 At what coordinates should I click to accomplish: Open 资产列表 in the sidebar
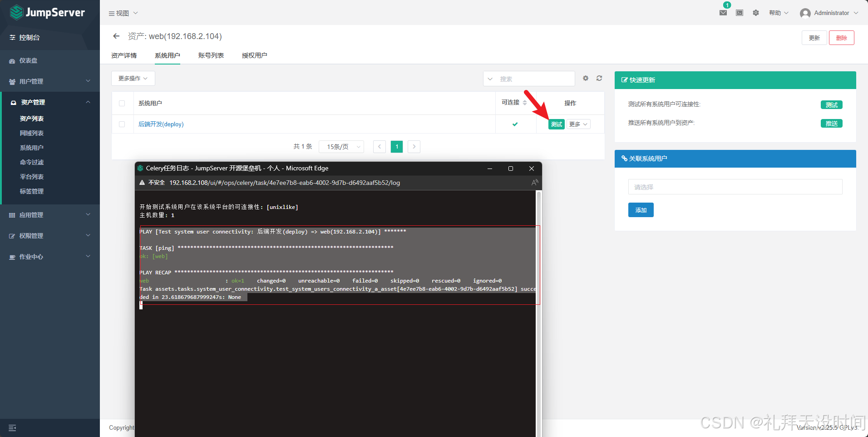[32, 119]
